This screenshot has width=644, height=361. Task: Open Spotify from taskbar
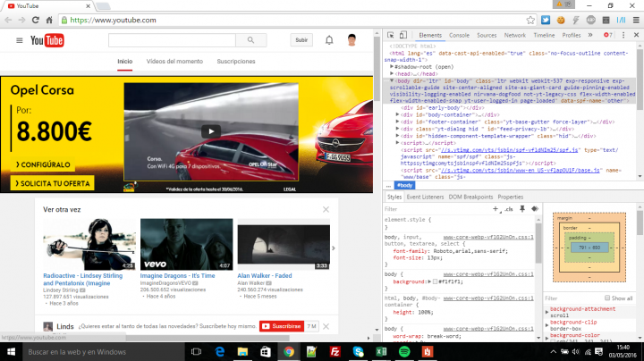[404, 352]
